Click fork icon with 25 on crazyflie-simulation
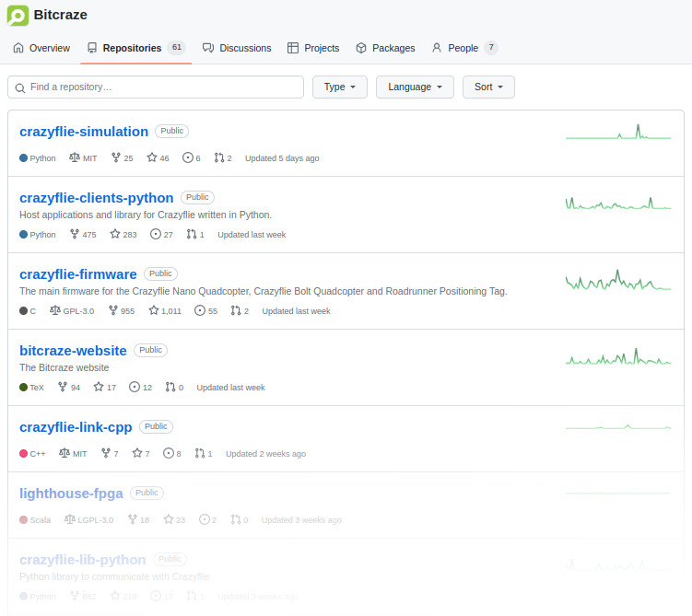The height and width of the screenshot is (616, 692). [115, 157]
